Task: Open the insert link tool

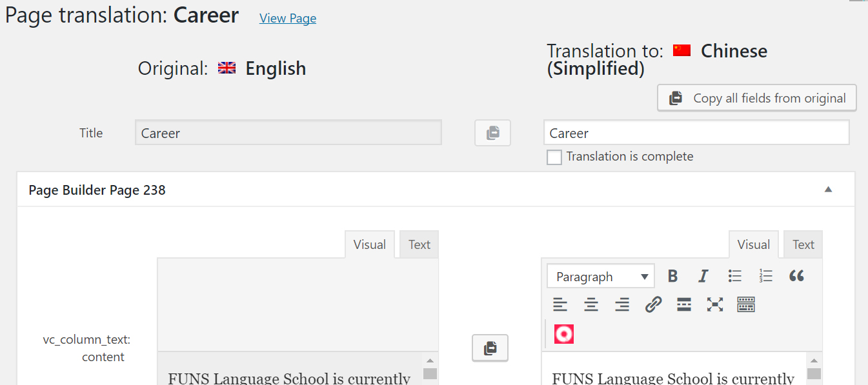Action: [x=653, y=304]
